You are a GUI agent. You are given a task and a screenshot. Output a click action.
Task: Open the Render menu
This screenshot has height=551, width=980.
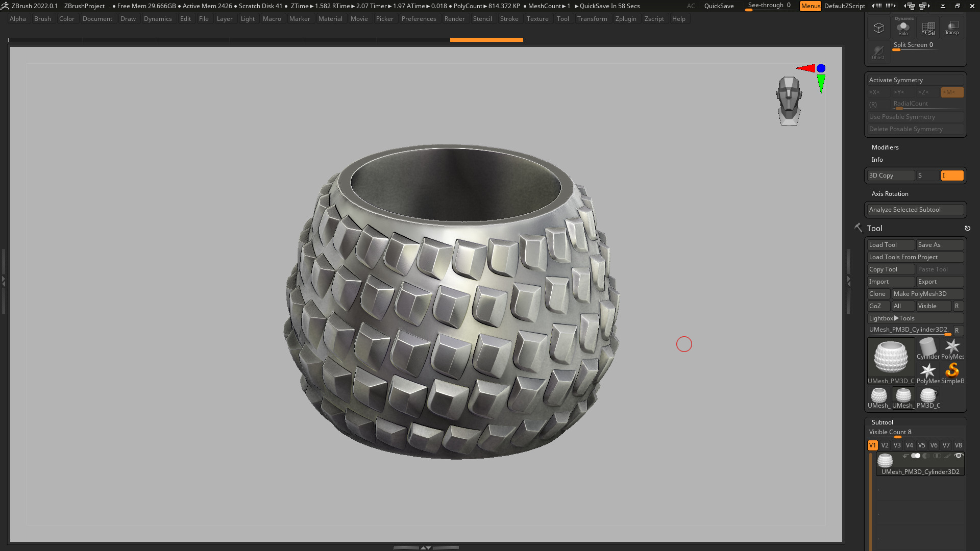click(454, 19)
